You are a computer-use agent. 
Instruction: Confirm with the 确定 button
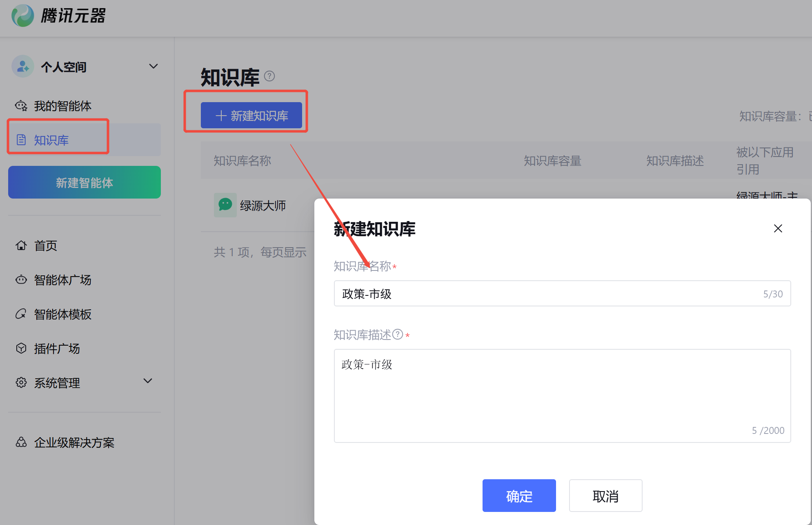click(519, 496)
